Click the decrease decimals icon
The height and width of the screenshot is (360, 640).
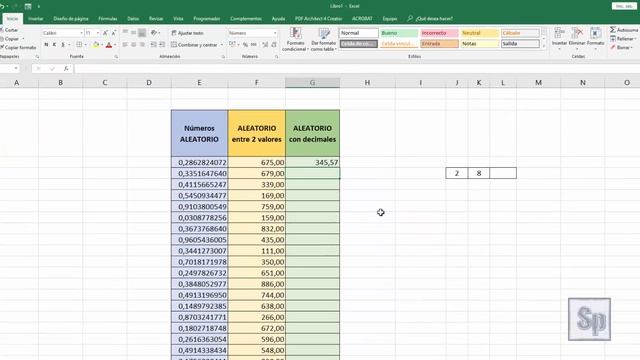click(x=274, y=44)
